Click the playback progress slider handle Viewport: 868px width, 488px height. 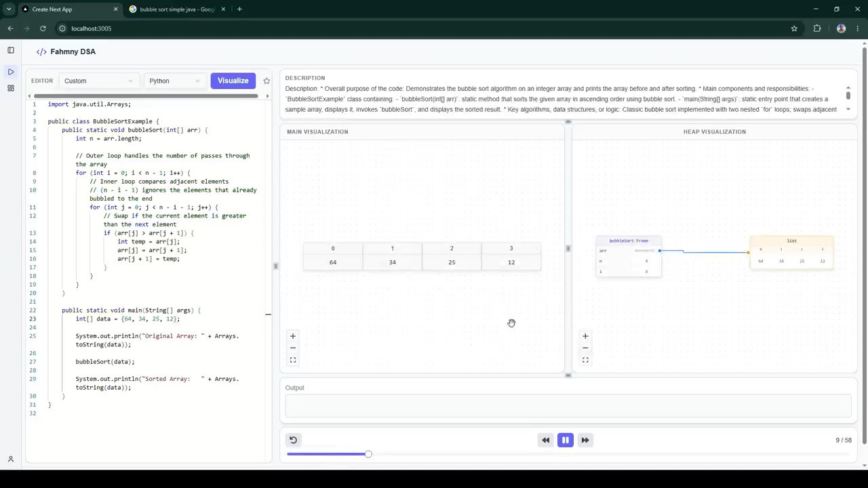click(x=368, y=454)
